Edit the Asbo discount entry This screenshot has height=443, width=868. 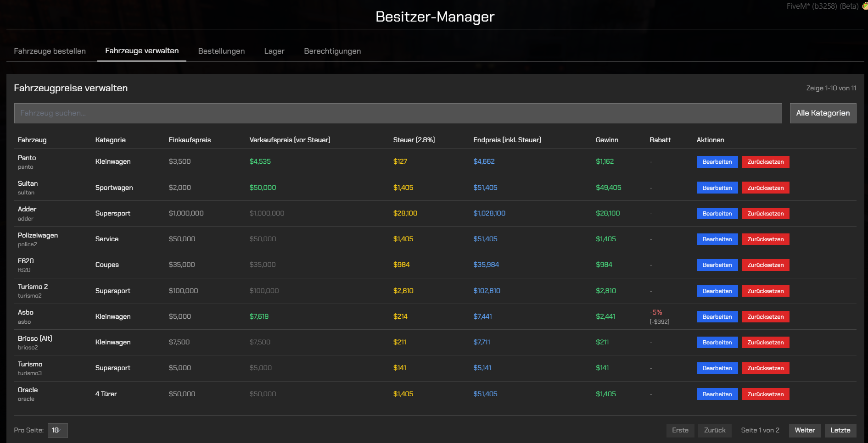[717, 317]
